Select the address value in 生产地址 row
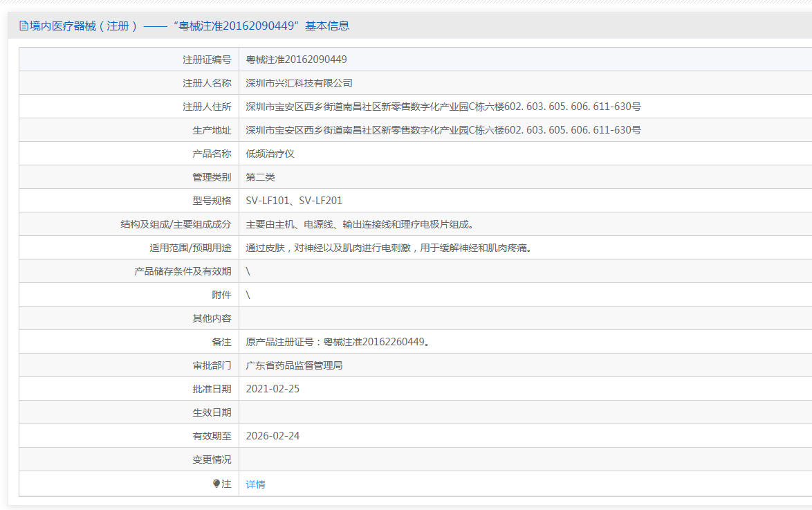The width and height of the screenshot is (812, 510). pos(443,130)
